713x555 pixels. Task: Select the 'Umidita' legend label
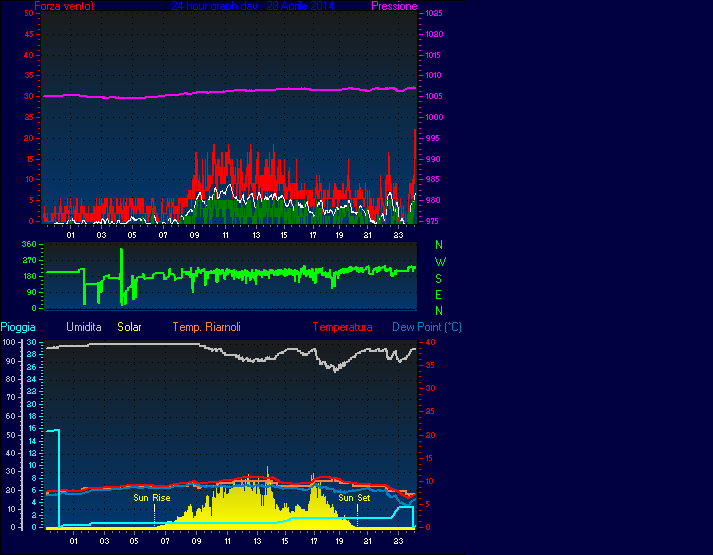[x=84, y=327]
